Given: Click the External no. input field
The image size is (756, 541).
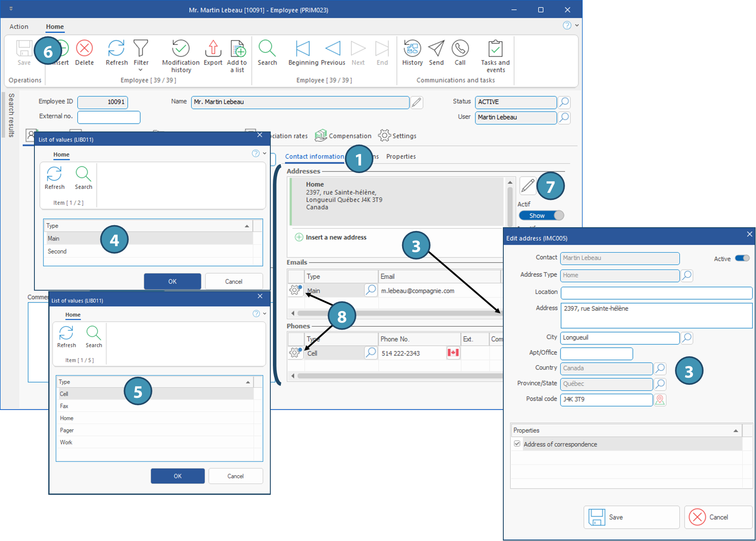Looking at the screenshot, I should [x=109, y=117].
